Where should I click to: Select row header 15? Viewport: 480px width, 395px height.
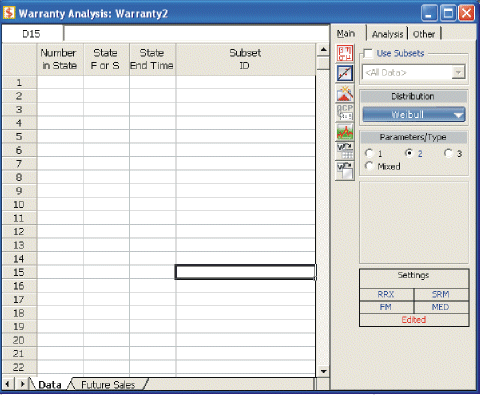(x=19, y=272)
